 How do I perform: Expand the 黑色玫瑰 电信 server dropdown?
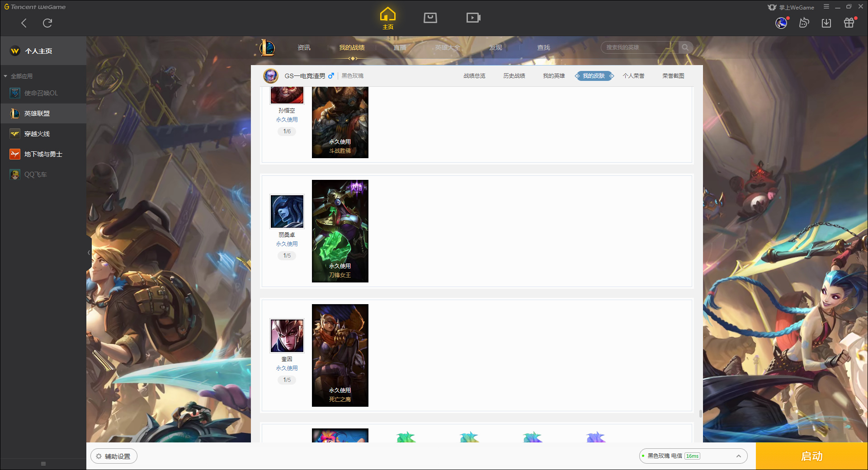click(693, 456)
